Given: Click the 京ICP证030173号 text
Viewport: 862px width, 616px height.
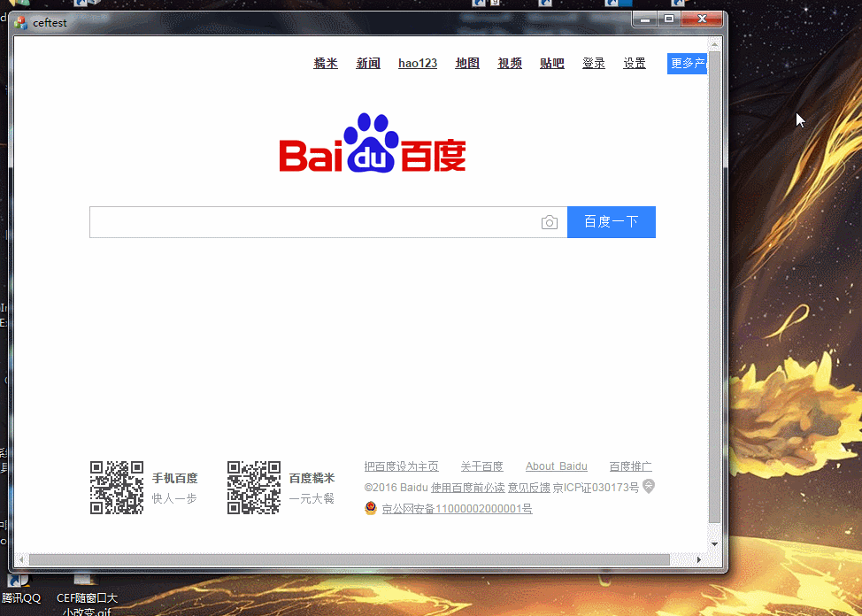Looking at the screenshot, I should coord(596,488).
